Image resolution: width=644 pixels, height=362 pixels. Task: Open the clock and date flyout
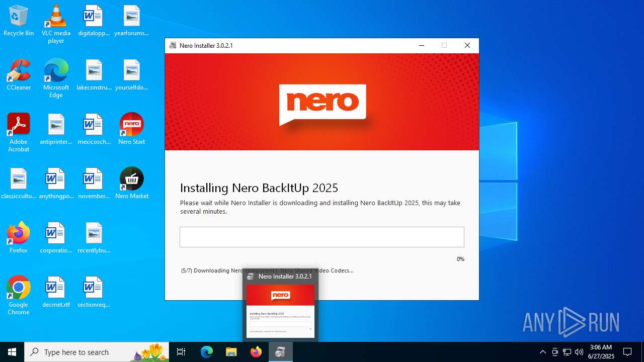pyautogui.click(x=601, y=352)
